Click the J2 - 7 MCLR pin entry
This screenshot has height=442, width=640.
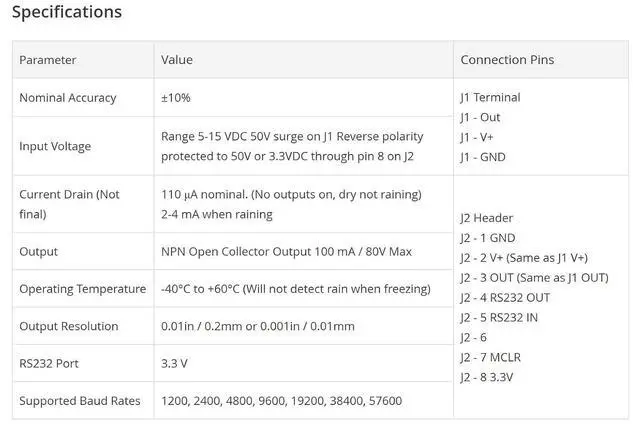pyautogui.click(x=490, y=358)
